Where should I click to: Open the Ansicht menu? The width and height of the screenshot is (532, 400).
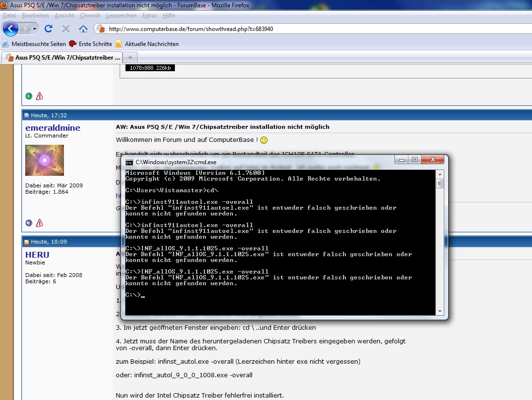coord(64,15)
